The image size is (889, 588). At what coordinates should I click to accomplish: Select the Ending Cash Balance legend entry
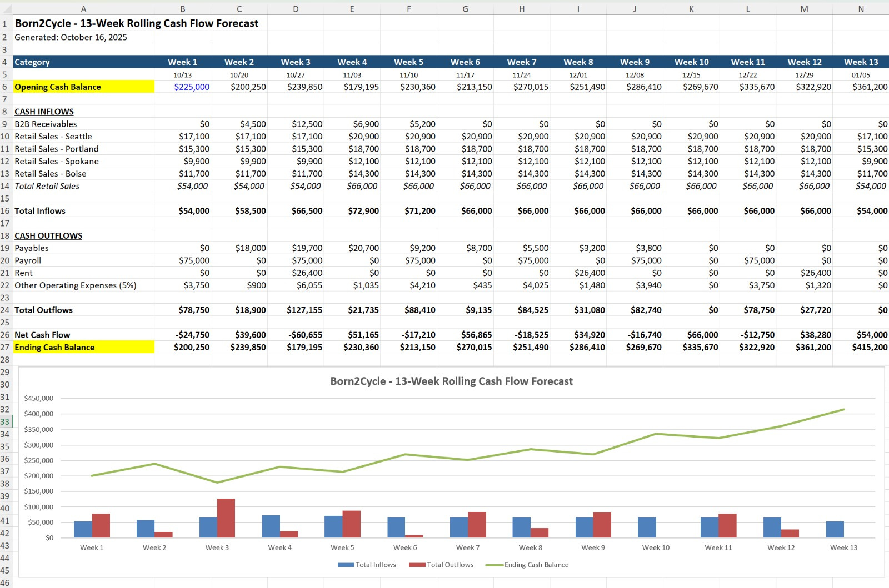(527, 565)
